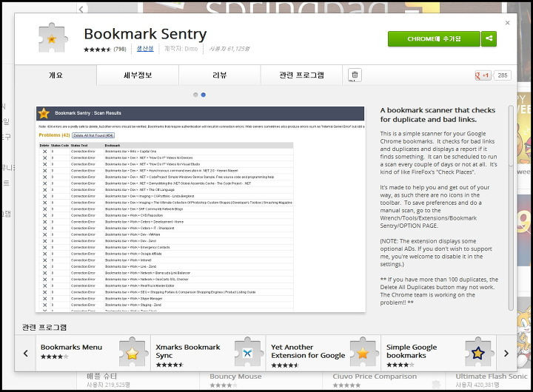Show previous related programs
The height and width of the screenshot is (392, 533).
(26, 354)
